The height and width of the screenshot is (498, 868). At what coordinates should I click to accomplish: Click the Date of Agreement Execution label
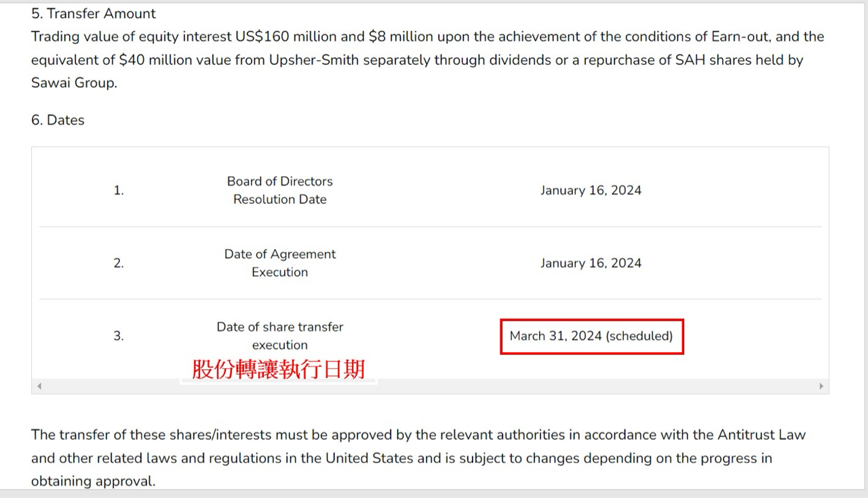pyautogui.click(x=279, y=263)
